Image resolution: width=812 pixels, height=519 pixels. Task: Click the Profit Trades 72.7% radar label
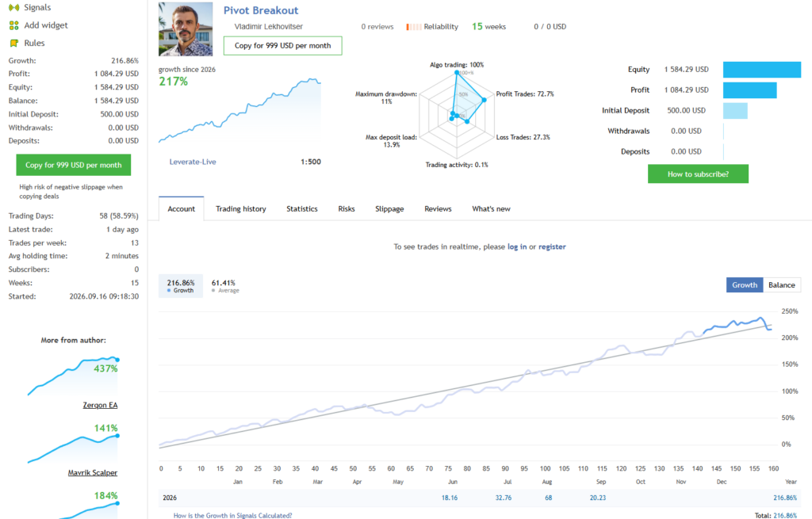pyautogui.click(x=525, y=94)
